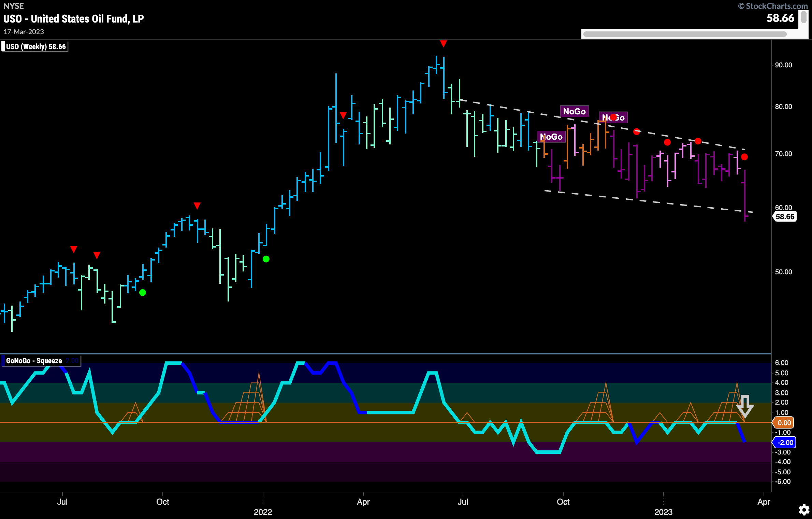This screenshot has height=519, width=812.
Task: Click the horizontal scrollbar above the chart
Action: [685, 34]
